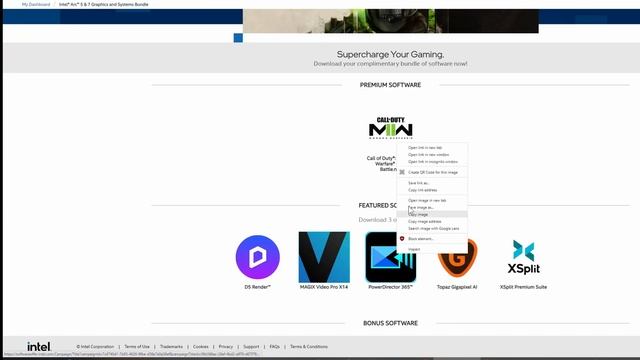This screenshot has height=360, width=640.
Task: Click the '© Intel Corporation' footer text
Action: tap(95, 347)
